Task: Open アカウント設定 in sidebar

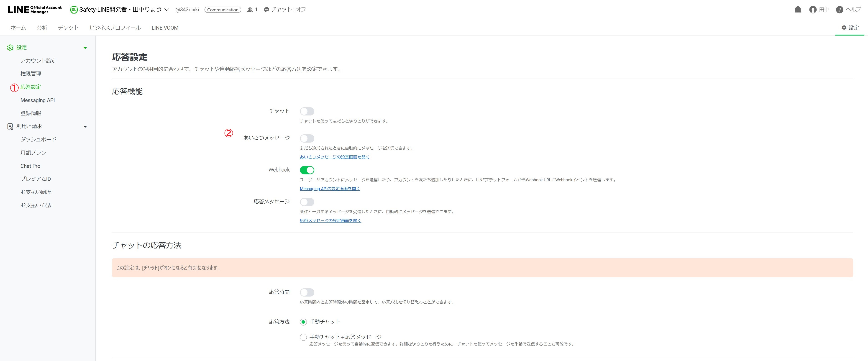Action: tap(38, 61)
